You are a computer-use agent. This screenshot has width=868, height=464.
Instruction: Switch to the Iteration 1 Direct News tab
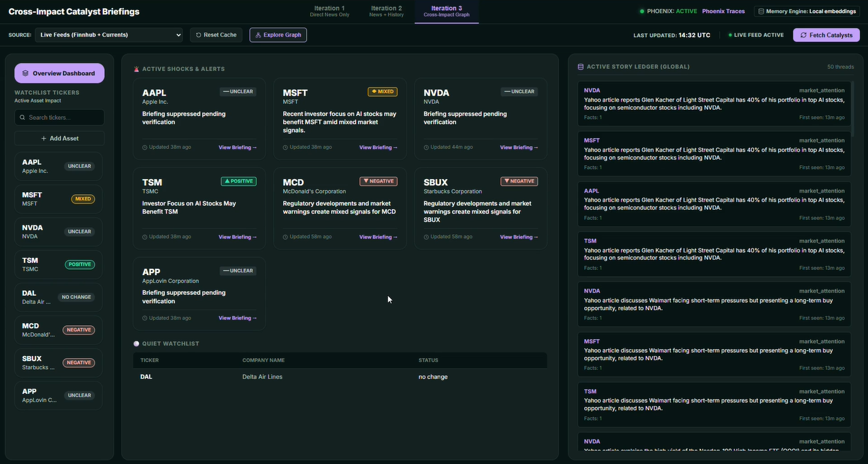click(x=329, y=11)
